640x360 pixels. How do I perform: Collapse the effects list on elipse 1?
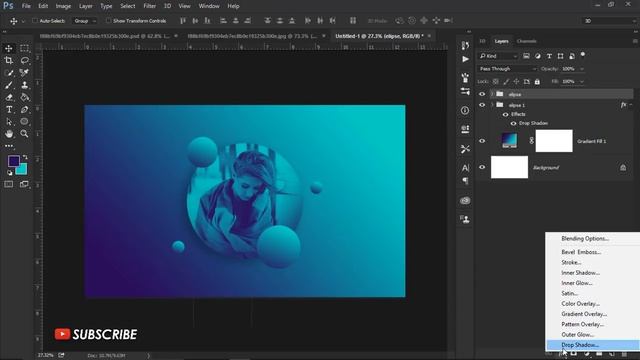pos(631,105)
